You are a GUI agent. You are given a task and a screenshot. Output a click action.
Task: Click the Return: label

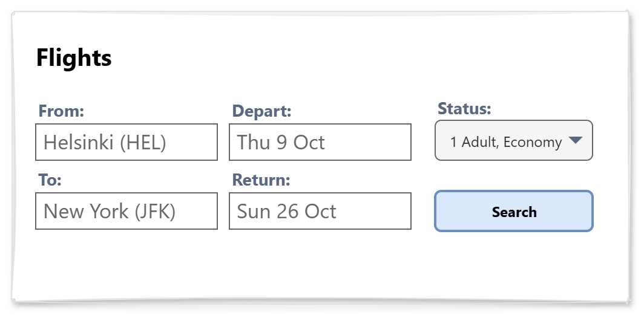(261, 180)
